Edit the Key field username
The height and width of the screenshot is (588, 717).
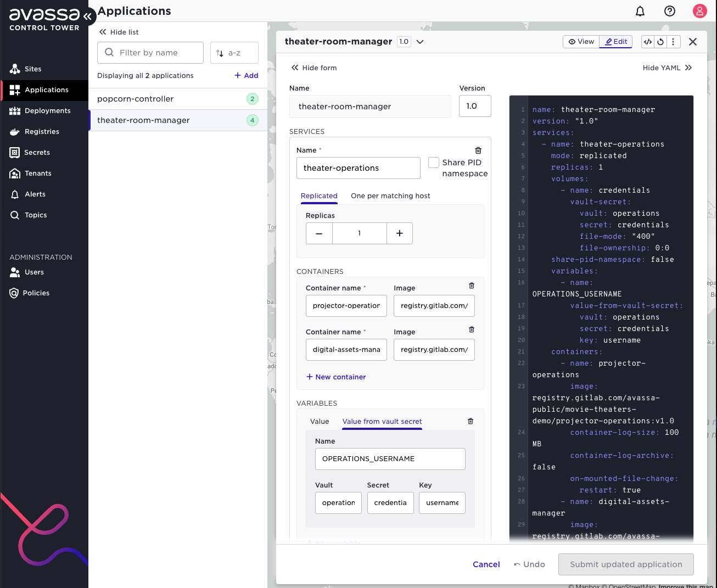coord(442,503)
